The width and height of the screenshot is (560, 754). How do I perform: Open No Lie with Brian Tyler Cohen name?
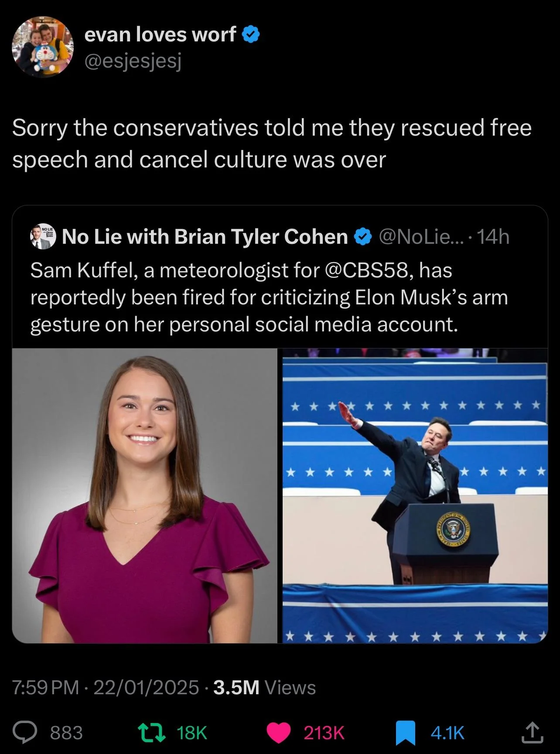click(x=205, y=237)
